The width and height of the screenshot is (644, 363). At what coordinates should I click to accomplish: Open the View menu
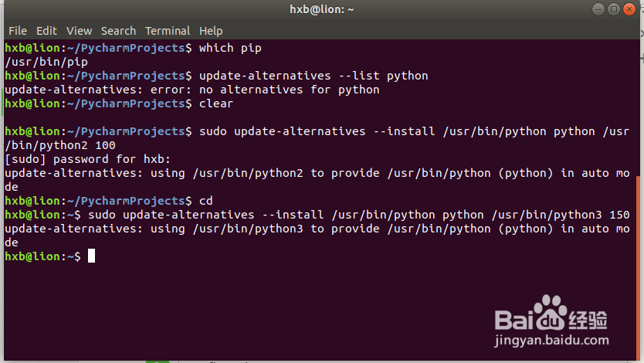tap(79, 31)
